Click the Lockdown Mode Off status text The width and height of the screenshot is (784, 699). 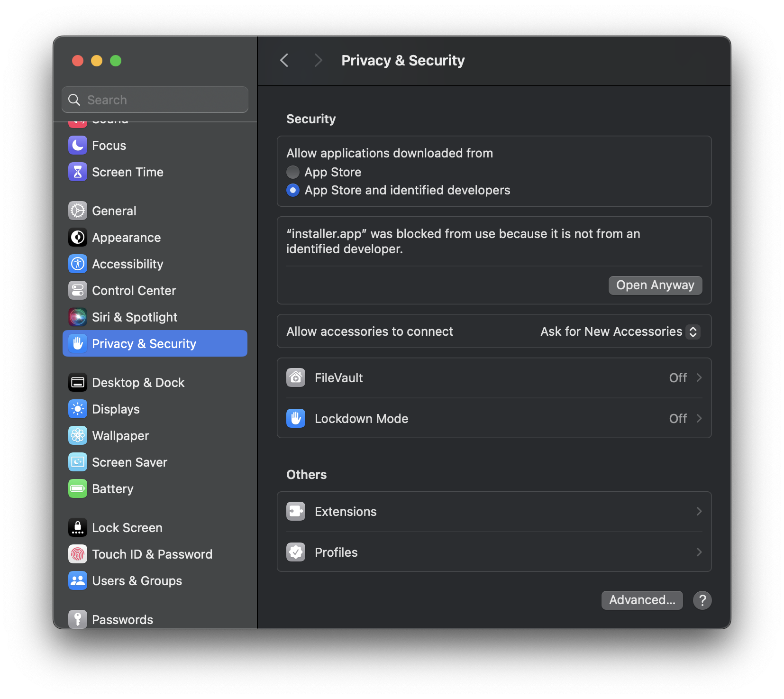point(678,418)
